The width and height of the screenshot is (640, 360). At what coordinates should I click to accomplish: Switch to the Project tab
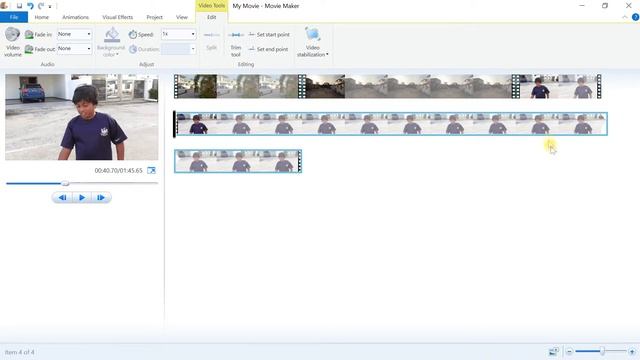tap(154, 17)
